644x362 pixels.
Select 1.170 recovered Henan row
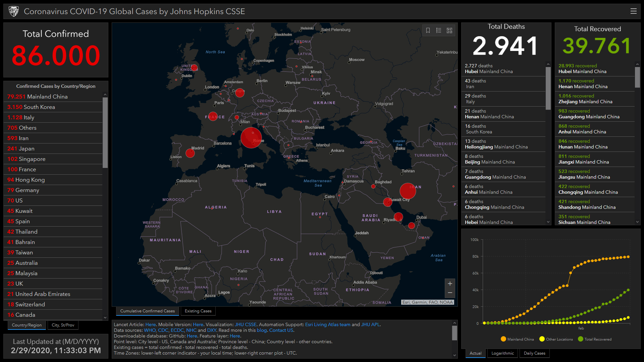click(x=595, y=84)
